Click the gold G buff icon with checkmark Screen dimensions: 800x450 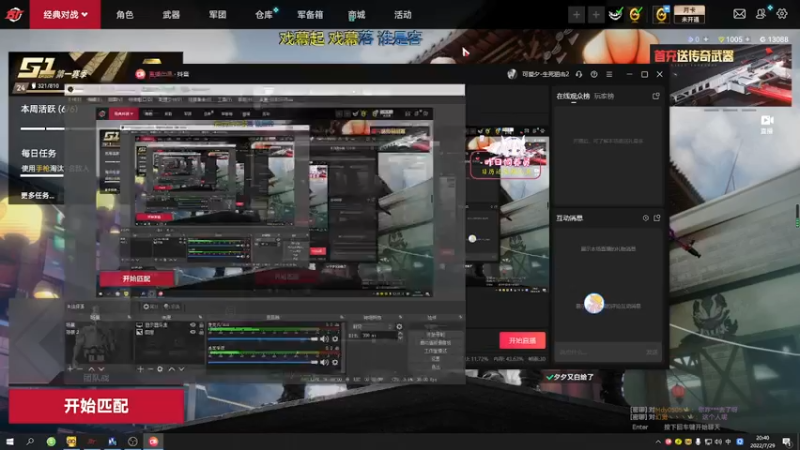click(x=635, y=15)
